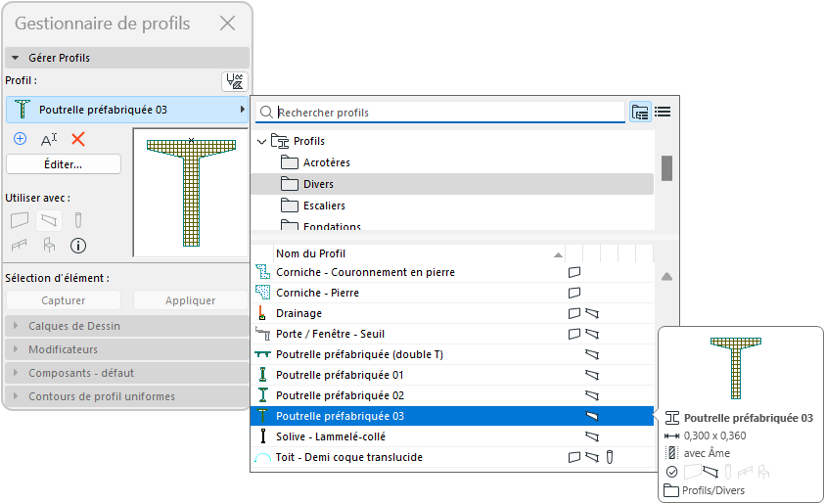Click wall icon in Corniche - Pierre row
The width and height of the screenshot is (825, 504).
click(x=574, y=293)
